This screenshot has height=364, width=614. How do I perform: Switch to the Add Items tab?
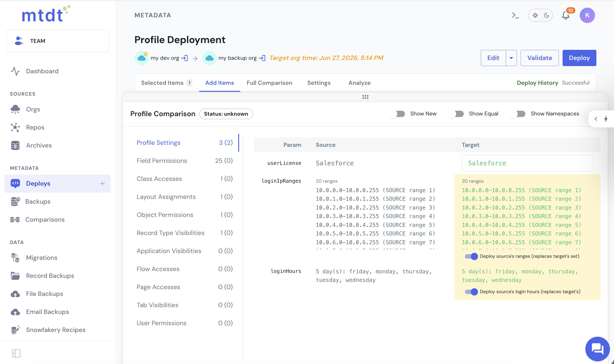pyautogui.click(x=219, y=83)
